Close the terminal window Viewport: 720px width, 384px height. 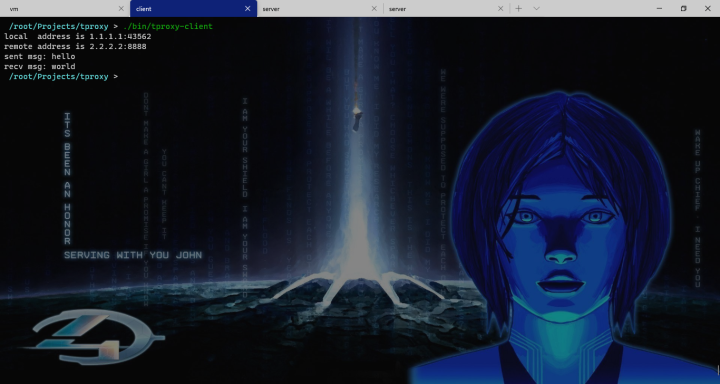[708, 9]
